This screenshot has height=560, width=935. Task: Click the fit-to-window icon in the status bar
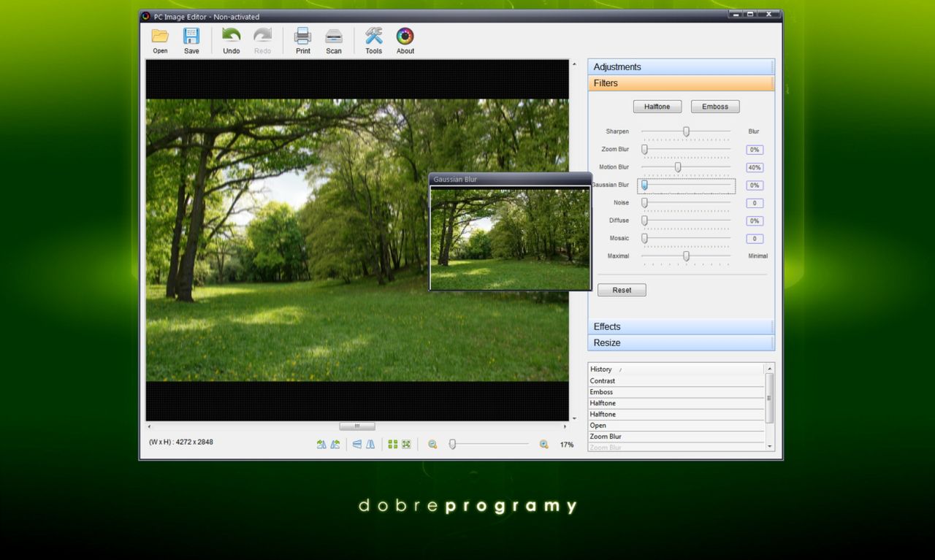click(x=406, y=444)
